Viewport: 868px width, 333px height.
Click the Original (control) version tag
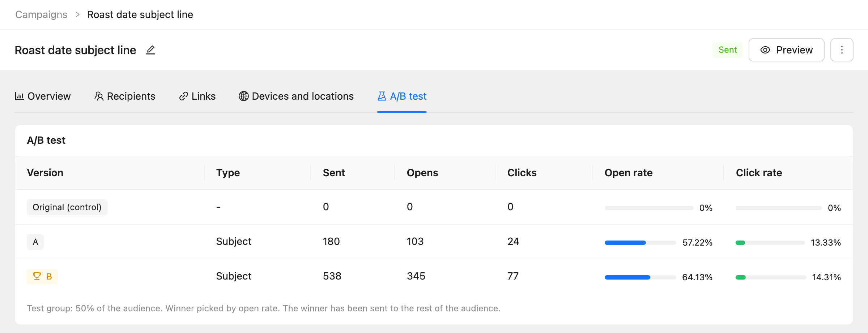click(67, 207)
